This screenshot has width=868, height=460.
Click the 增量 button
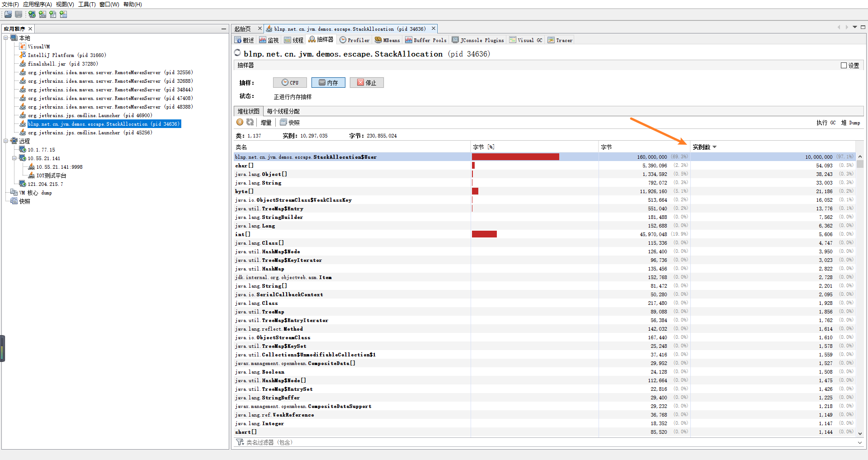(x=266, y=123)
